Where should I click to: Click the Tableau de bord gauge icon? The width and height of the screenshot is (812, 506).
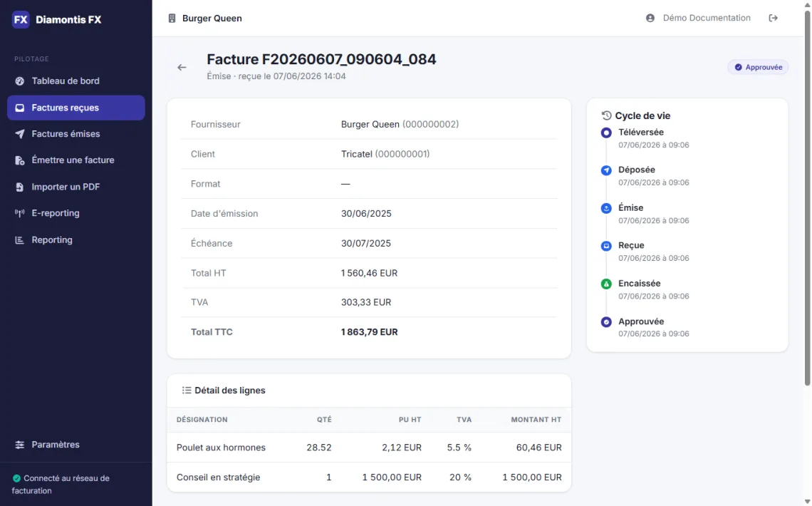[x=20, y=81]
